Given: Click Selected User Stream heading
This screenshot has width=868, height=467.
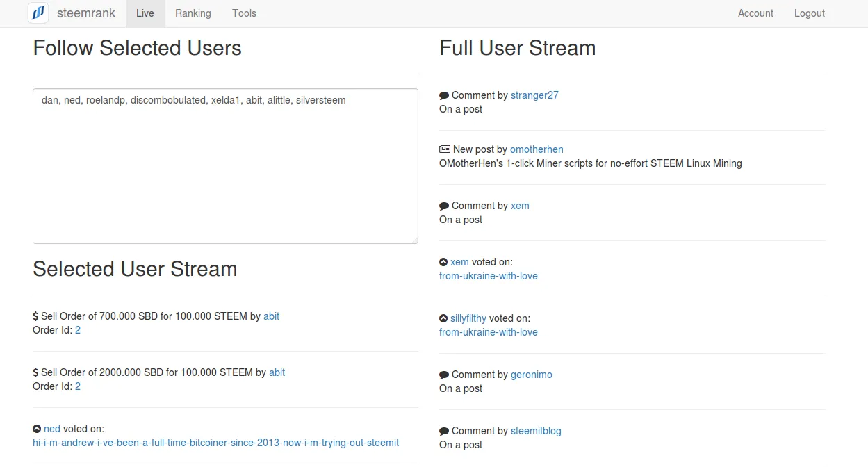Looking at the screenshot, I should point(135,269).
